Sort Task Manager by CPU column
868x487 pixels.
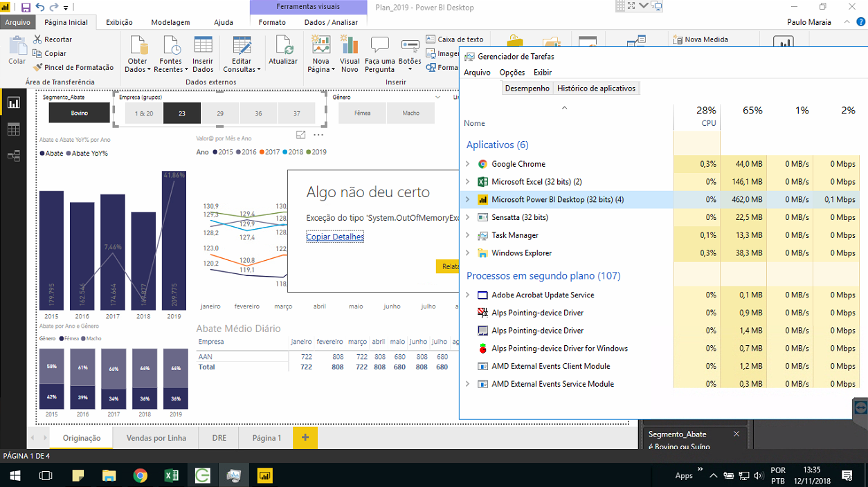pyautogui.click(x=697, y=116)
